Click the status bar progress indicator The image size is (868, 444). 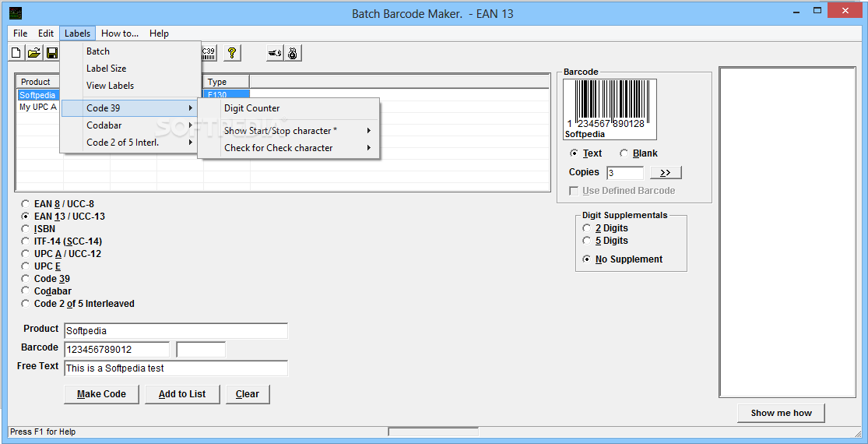[434, 432]
